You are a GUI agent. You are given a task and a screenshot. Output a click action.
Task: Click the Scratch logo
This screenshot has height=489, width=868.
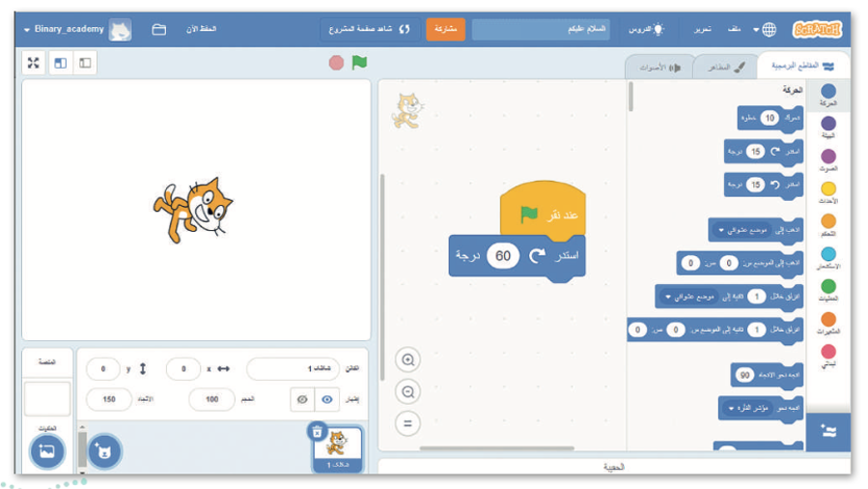817,29
